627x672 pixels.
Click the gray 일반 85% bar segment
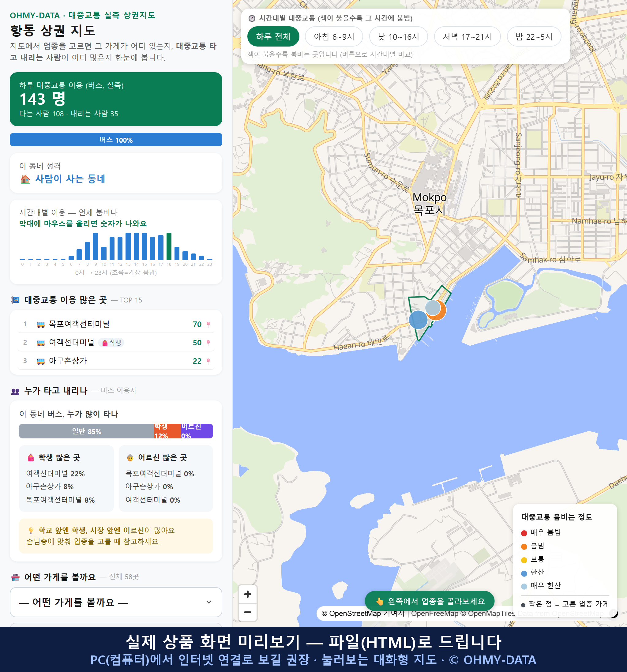click(x=87, y=431)
